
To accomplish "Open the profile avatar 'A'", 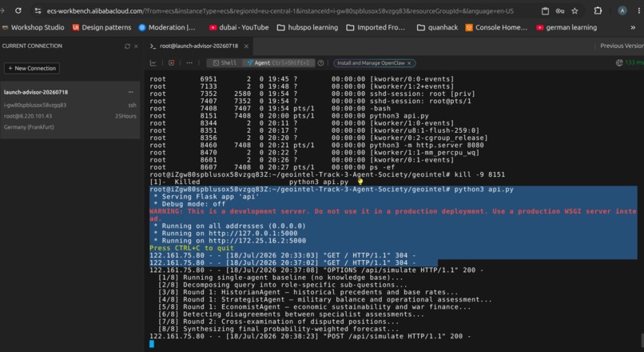I will (622, 10).
